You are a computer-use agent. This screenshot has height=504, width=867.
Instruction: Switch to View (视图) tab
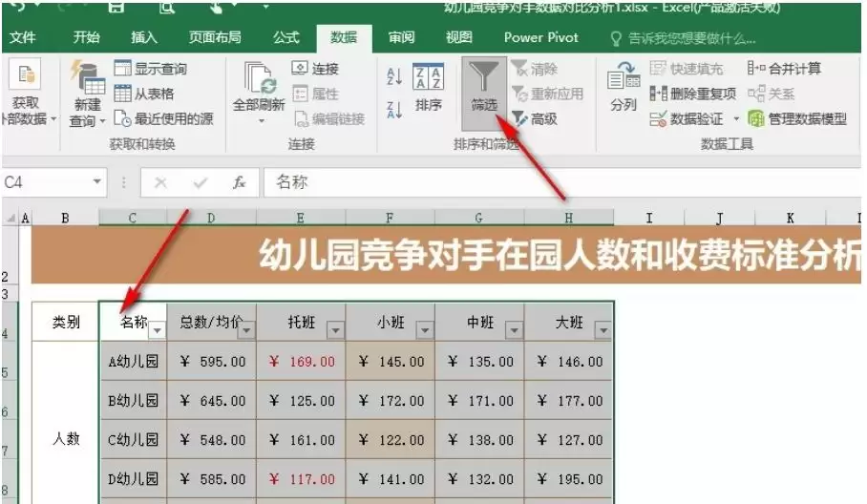click(x=459, y=37)
